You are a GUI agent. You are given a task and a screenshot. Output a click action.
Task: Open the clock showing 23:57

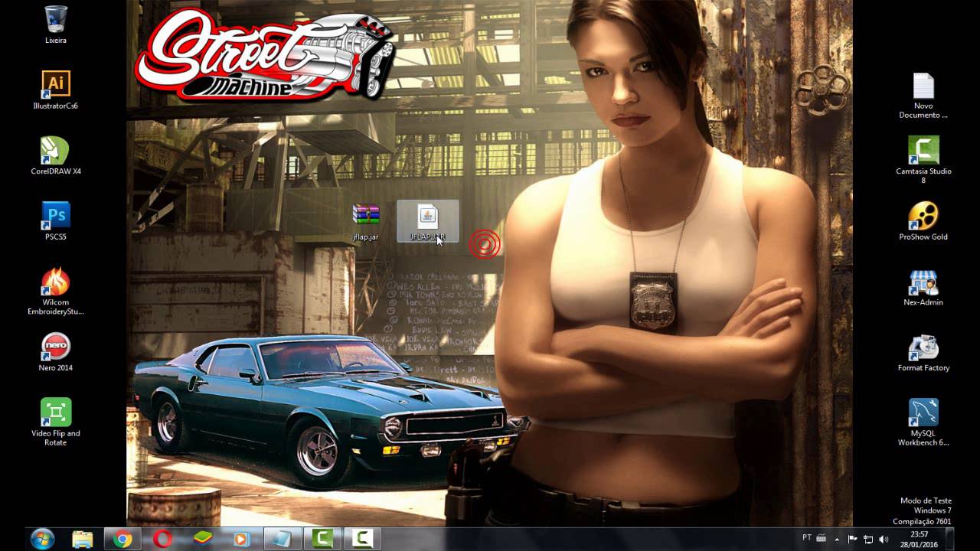pyautogui.click(x=920, y=539)
